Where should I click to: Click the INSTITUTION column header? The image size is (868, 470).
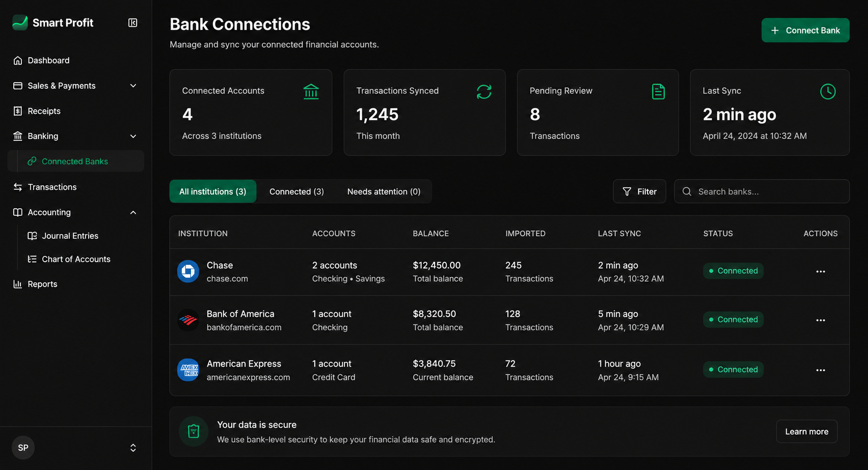(x=203, y=233)
